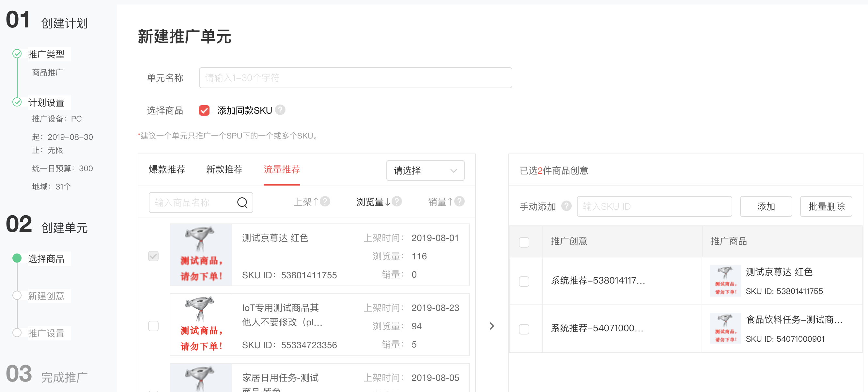Check the IoT专用测试商品 product row checkbox
Viewport: 868px width, 392px height.
pos(153,326)
